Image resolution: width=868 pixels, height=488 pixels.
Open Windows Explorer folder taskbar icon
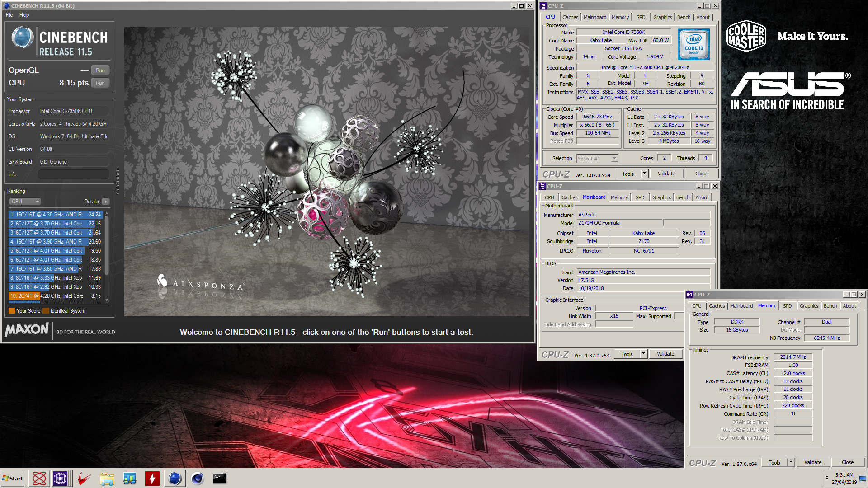(x=107, y=479)
